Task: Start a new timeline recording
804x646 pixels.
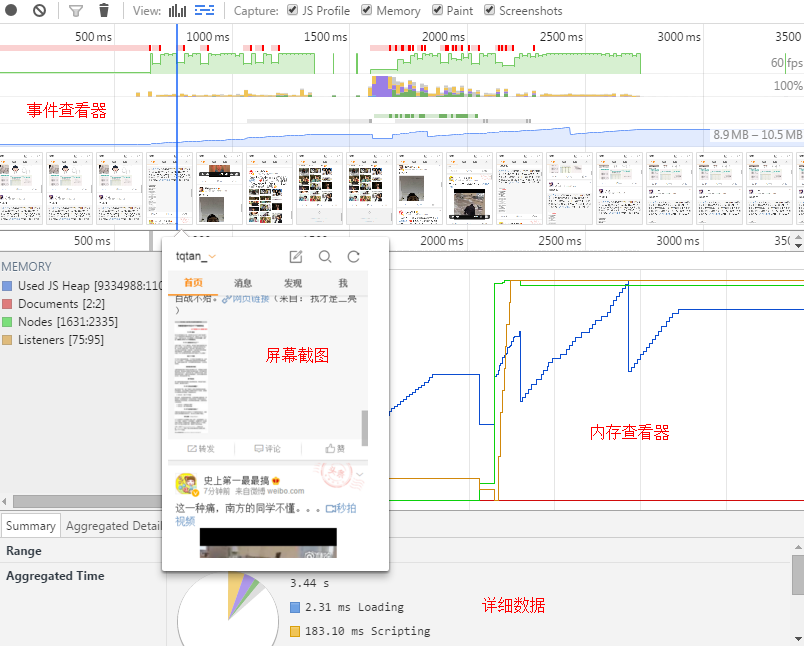Action: (x=10, y=10)
